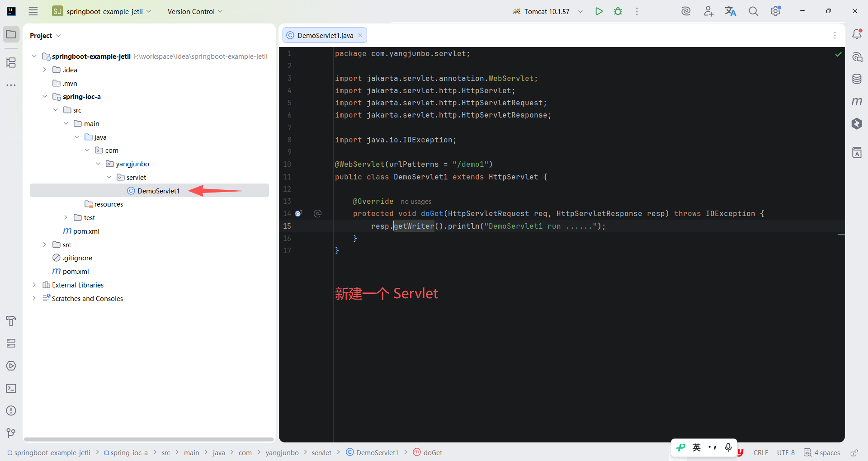Open the Problems tool window
Screen dimensions: 868x461
tap(11, 410)
